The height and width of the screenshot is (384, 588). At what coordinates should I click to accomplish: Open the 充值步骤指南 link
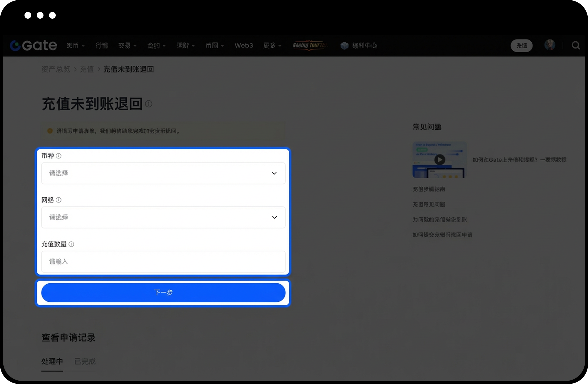(428, 189)
